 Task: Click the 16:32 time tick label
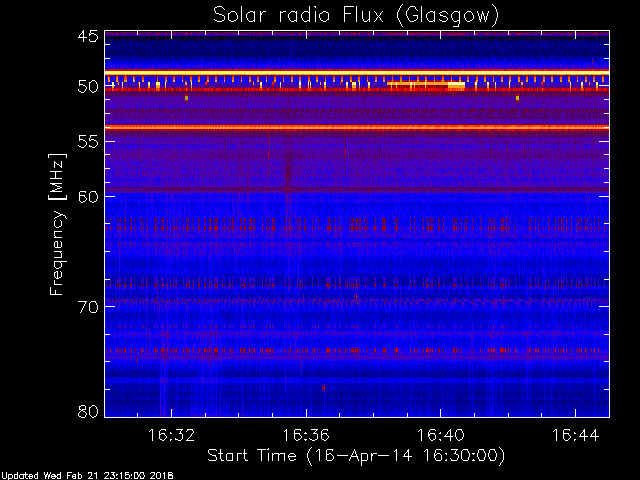(171, 435)
